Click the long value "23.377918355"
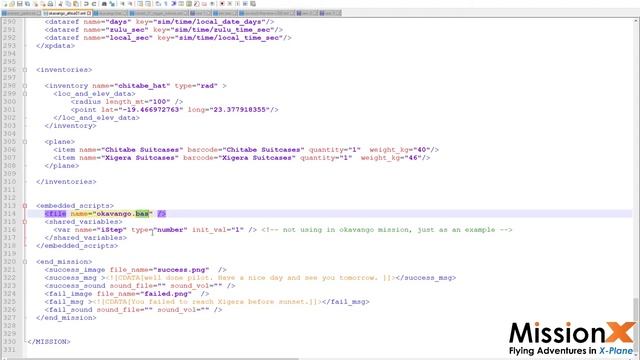640x360 pixels. point(240,110)
